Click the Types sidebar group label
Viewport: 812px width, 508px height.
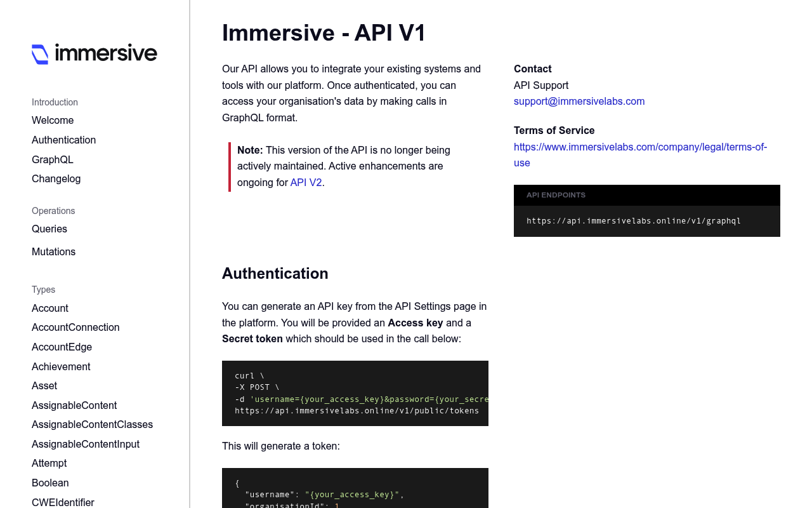tap(43, 290)
